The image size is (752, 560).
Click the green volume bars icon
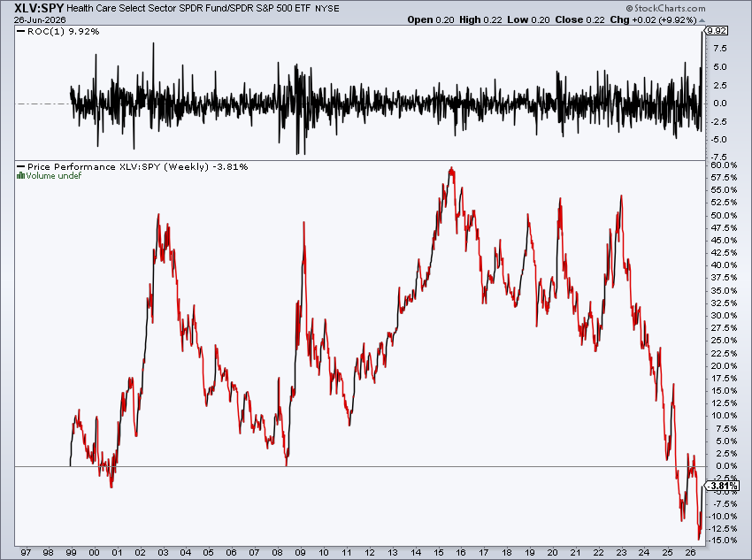[x=20, y=175]
